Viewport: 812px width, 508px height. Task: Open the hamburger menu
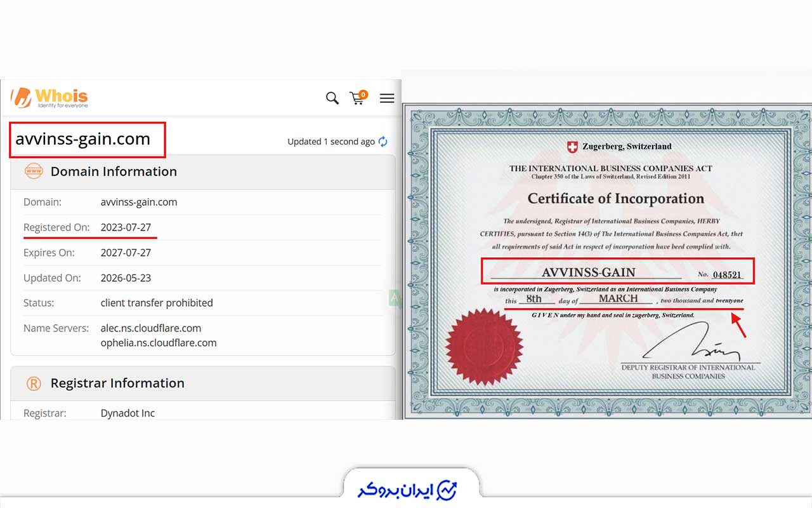point(387,98)
